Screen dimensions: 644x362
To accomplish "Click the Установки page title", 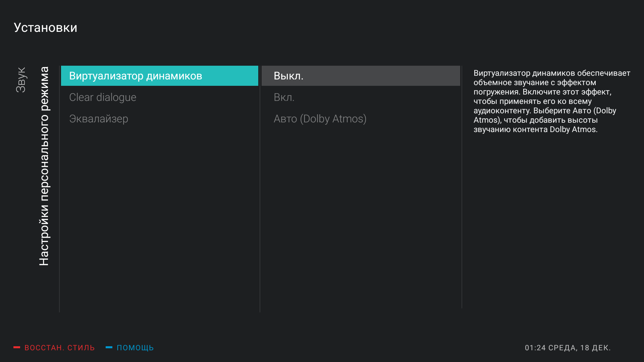I will tap(46, 28).
